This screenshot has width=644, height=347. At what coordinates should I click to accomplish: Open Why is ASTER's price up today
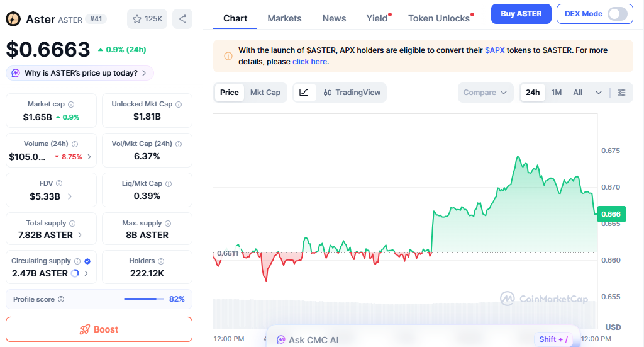click(x=80, y=73)
